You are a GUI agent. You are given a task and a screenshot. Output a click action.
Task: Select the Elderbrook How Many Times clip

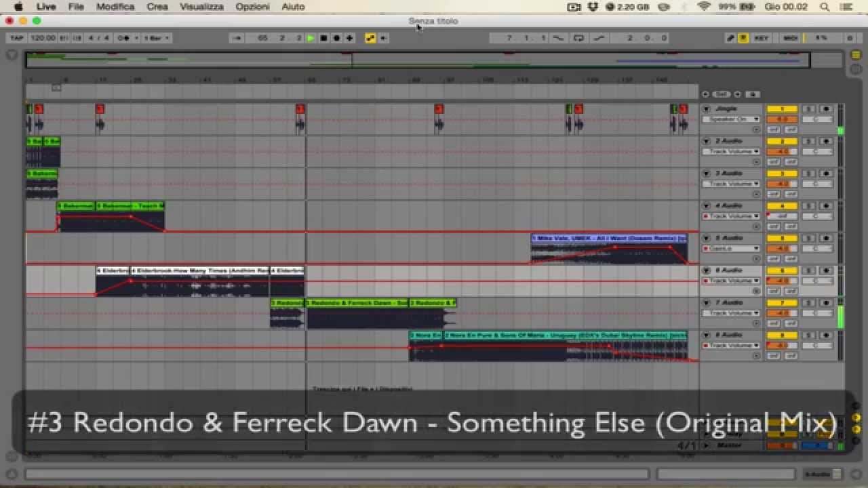click(x=200, y=270)
